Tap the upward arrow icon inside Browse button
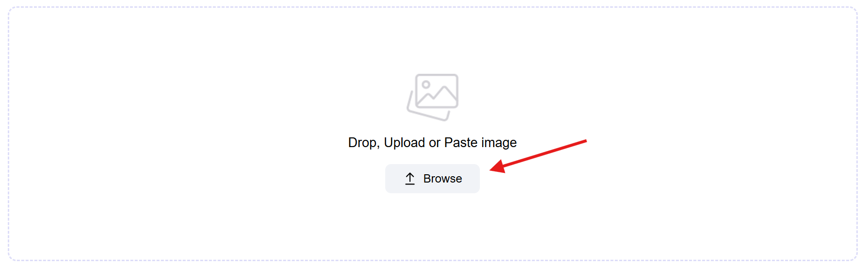 pyautogui.click(x=410, y=179)
